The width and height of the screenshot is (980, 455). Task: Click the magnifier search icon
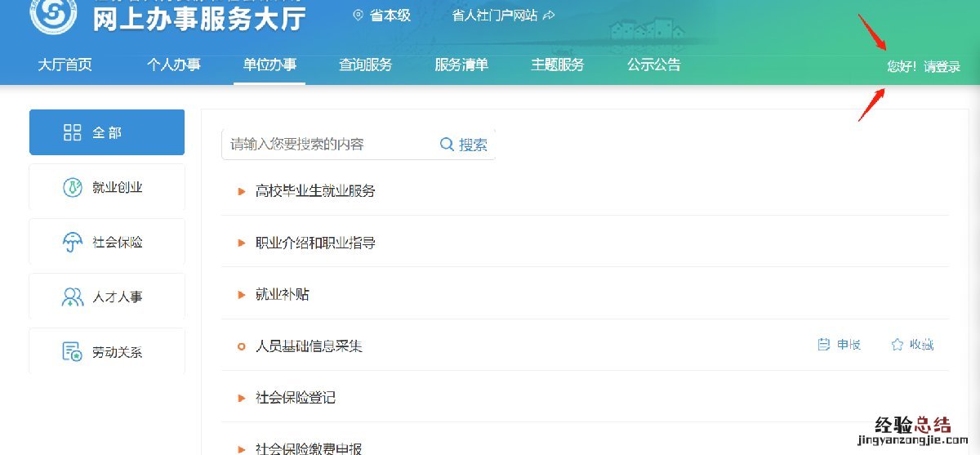click(447, 145)
